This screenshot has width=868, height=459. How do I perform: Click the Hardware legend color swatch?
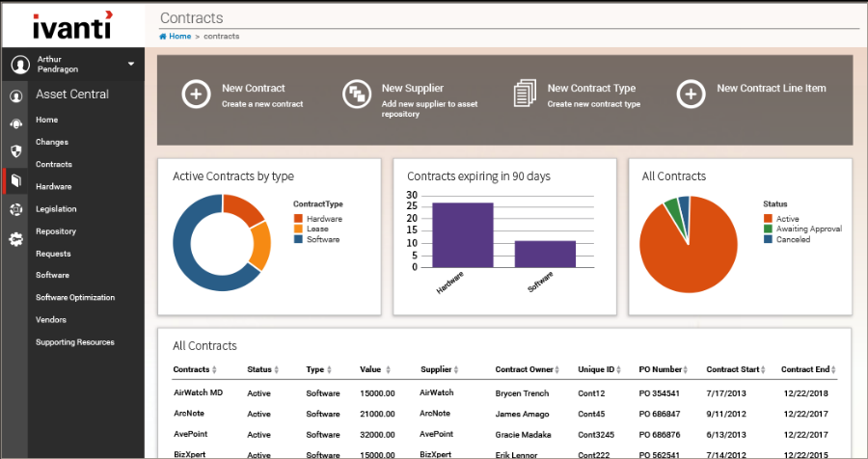point(298,219)
